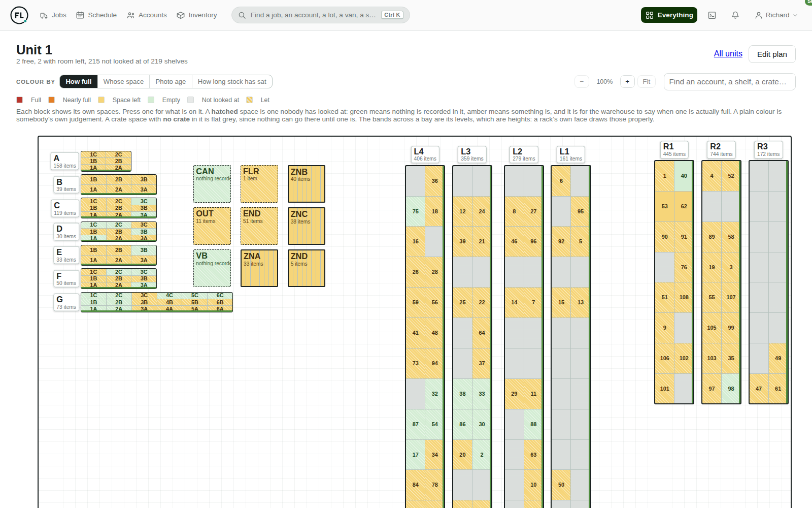Click the search magnifier icon
This screenshot has width=812, height=508.
[242, 15]
